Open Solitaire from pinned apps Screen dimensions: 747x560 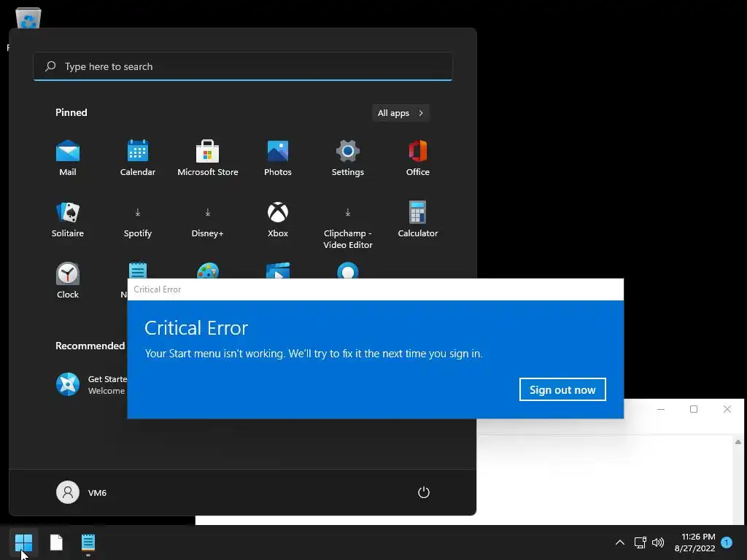tap(68, 219)
